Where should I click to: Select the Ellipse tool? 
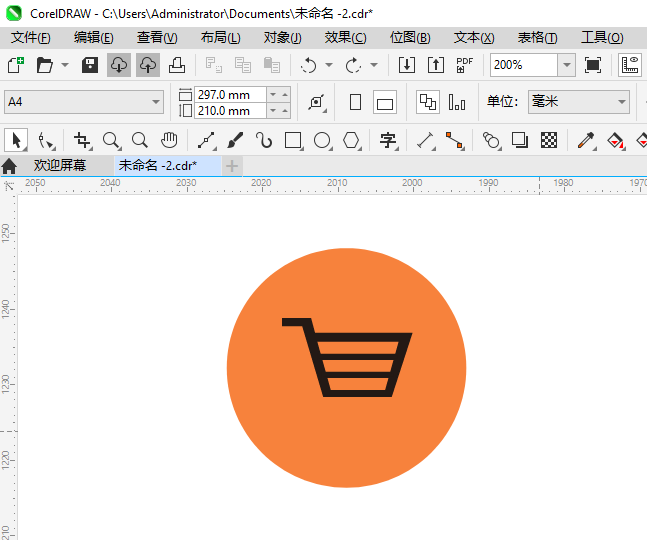point(323,140)
